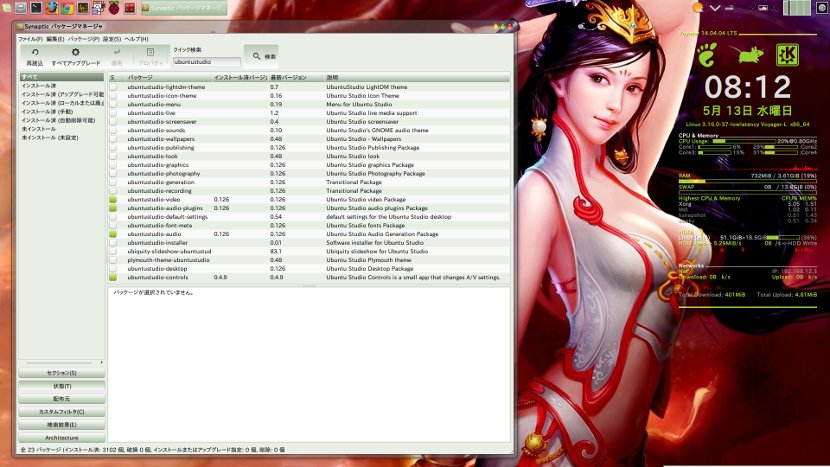Select the インストール済 (手動) sidebar filter

pyautogui.click(x=61, y=112)
